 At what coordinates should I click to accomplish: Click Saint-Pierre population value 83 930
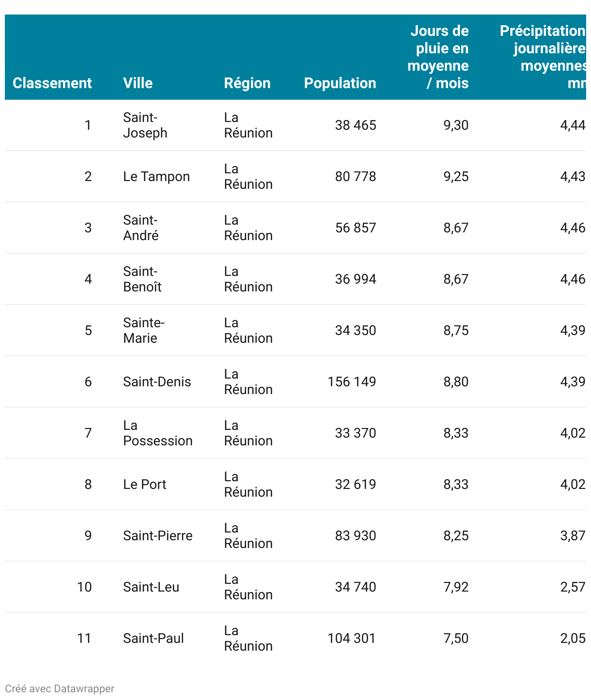[x=356, y=536]
